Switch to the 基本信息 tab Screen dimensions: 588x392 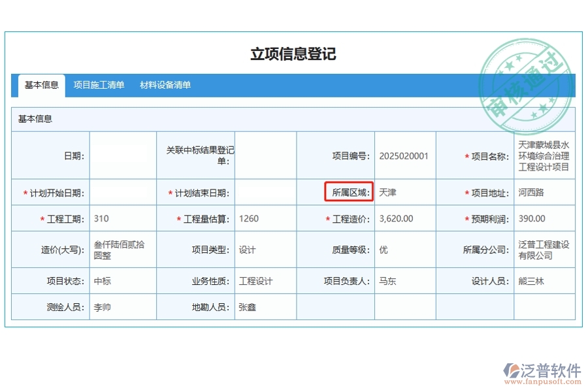(x=42, y=85)
